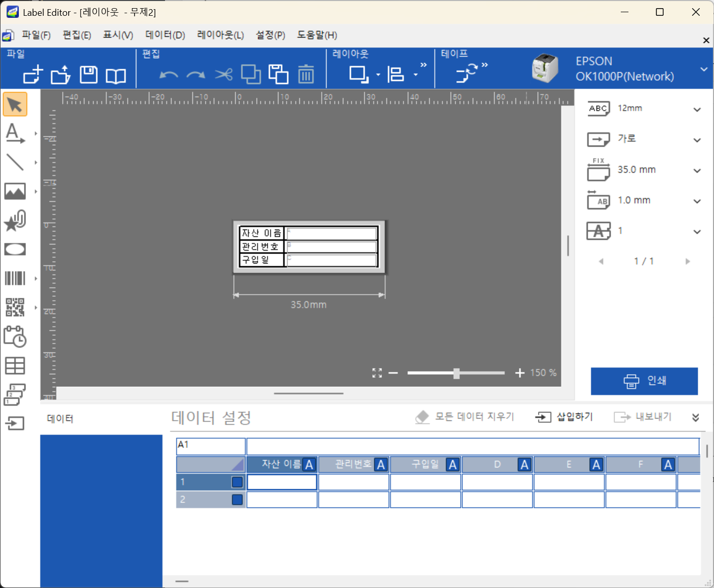
Task: Select the arrow pointer tool
Action: point(15,105)
